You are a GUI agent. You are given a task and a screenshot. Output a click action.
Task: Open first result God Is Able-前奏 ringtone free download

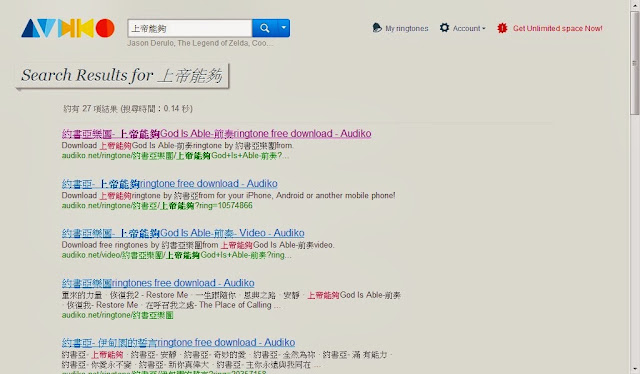(x=216, y=134)
